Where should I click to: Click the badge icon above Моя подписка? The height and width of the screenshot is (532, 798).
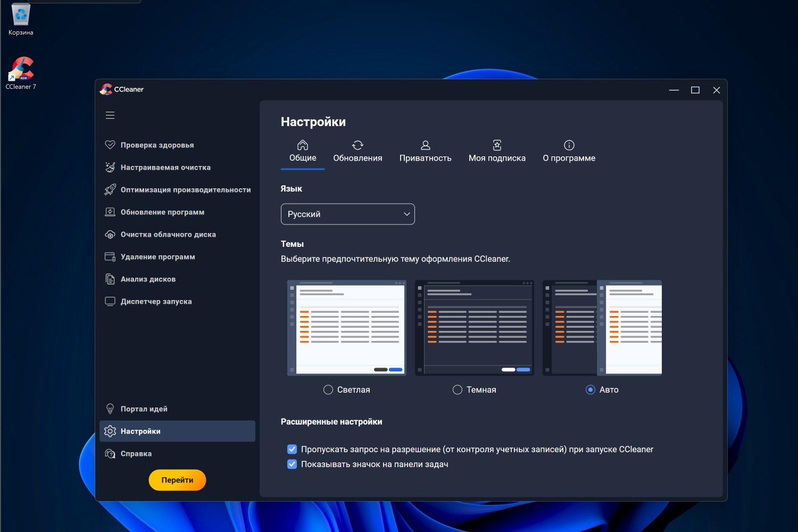click(497, 145)
